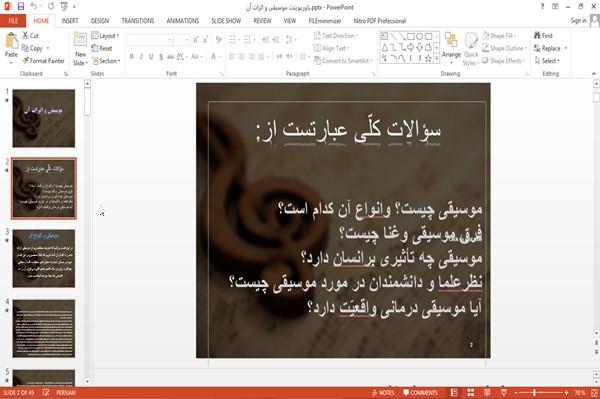Open the Section dropdown menu
Screen dimensions: 600x399
tap(106, 61)
